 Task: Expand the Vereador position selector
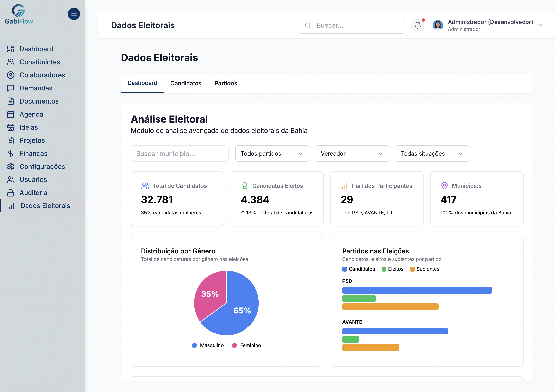(x=352, y=153)
